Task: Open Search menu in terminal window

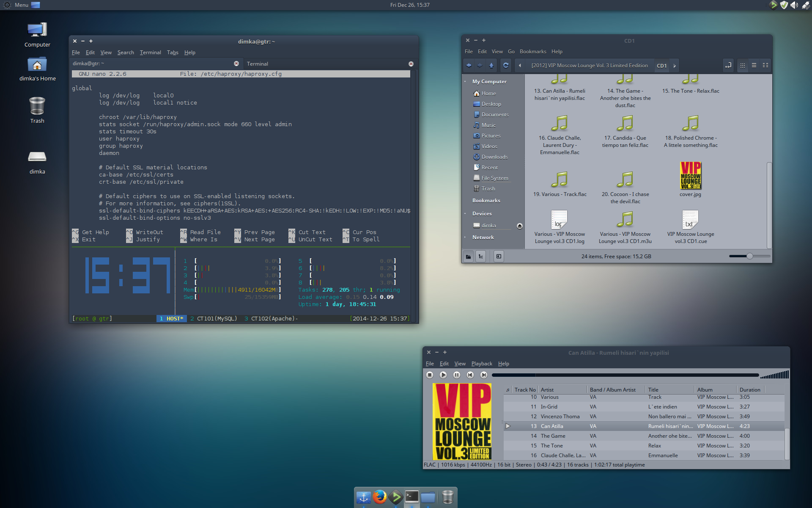Action: [126, 52]
